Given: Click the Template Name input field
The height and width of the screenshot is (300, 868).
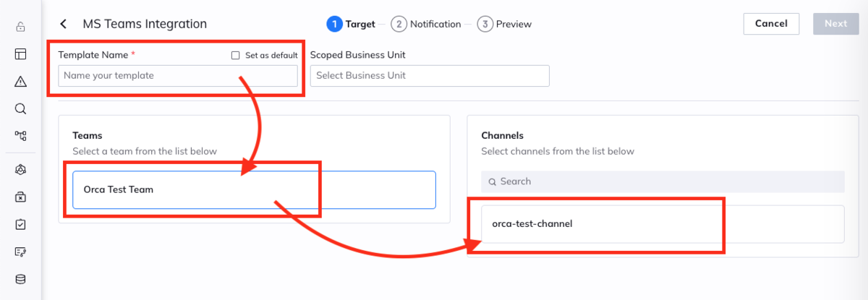Looking at the screenshot, I should [178, 76].
